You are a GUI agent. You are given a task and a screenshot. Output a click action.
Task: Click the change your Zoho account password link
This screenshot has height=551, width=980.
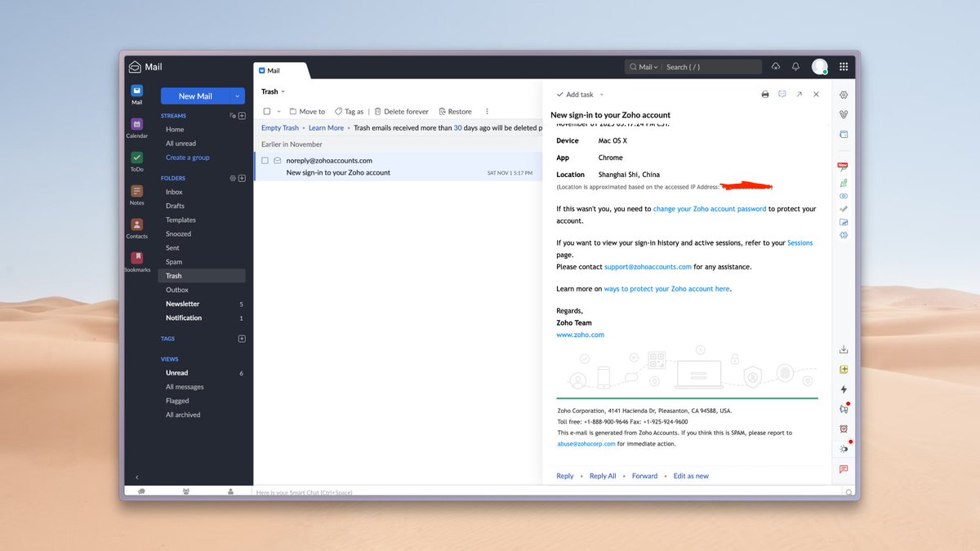click(710, 209)
